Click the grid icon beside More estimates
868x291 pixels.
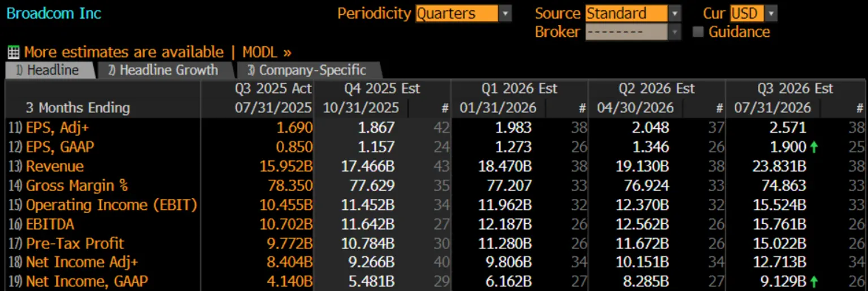click(13, 53)
